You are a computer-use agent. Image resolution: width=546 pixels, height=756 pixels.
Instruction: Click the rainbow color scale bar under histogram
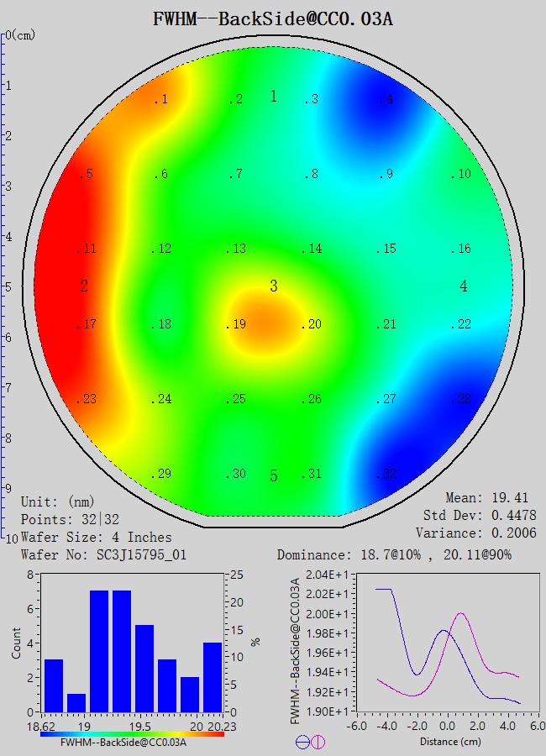(133, 733)
